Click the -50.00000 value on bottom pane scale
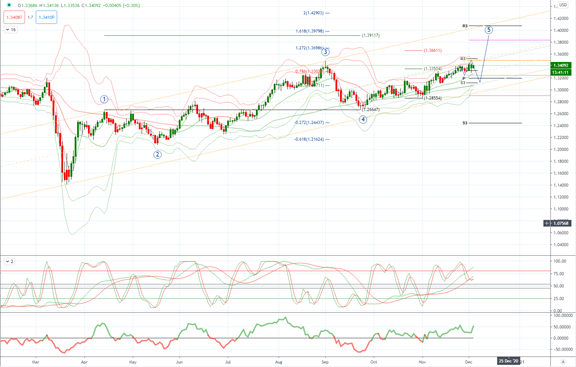This screenshot has height=367, width=576. (563, 349)
